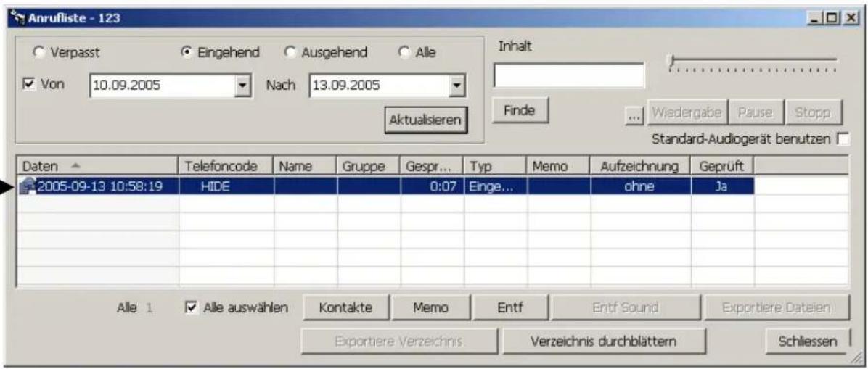
Task: Click the Name column header
Action: tap(305, 165)
